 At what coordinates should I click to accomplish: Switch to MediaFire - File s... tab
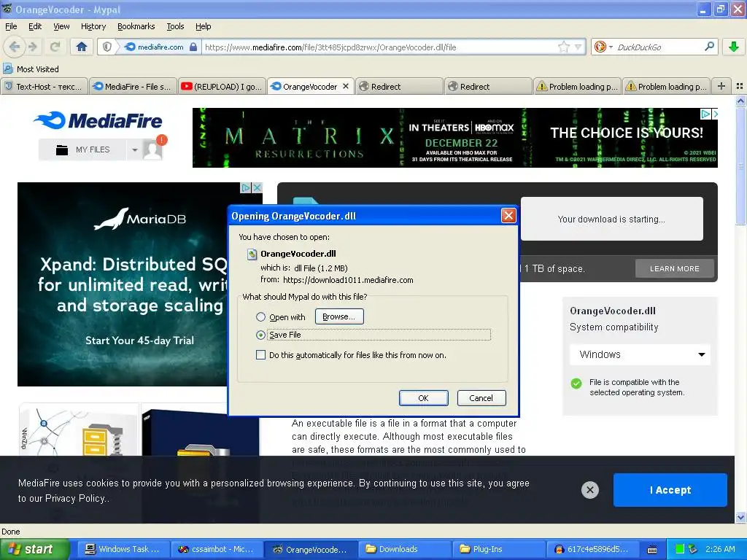[x=133, y=86]
